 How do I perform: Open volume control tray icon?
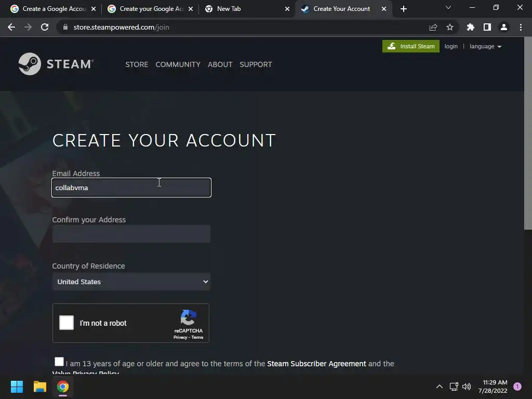[467, 387]
